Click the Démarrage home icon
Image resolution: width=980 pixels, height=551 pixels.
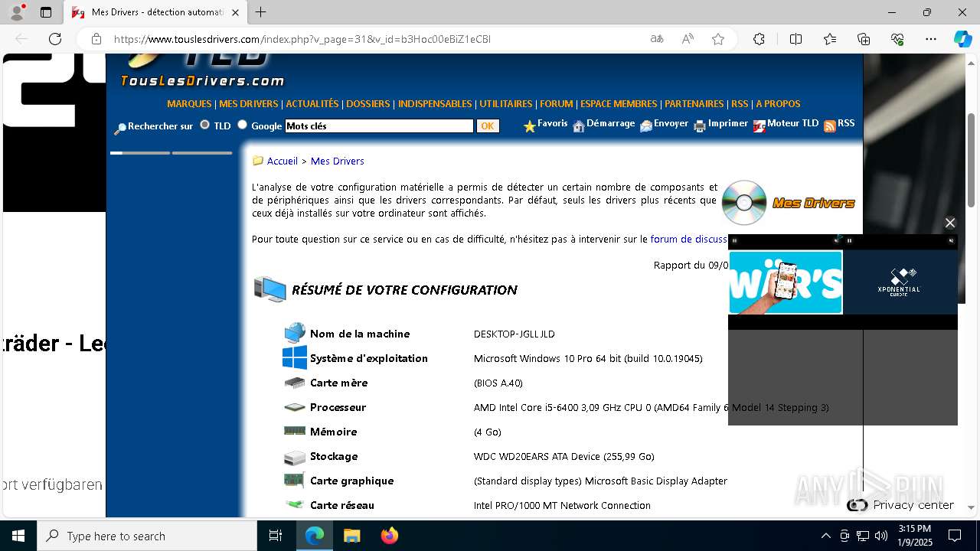pos(579,126)
